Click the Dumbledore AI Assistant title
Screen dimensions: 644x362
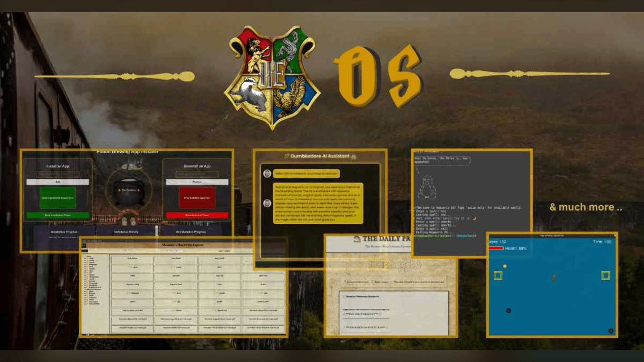tap(320, 156)
